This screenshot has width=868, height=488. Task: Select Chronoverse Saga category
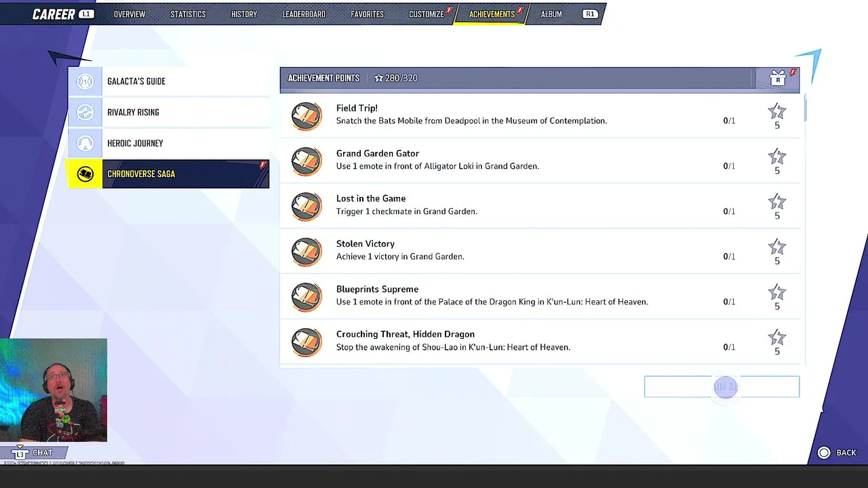click(168, 174)
